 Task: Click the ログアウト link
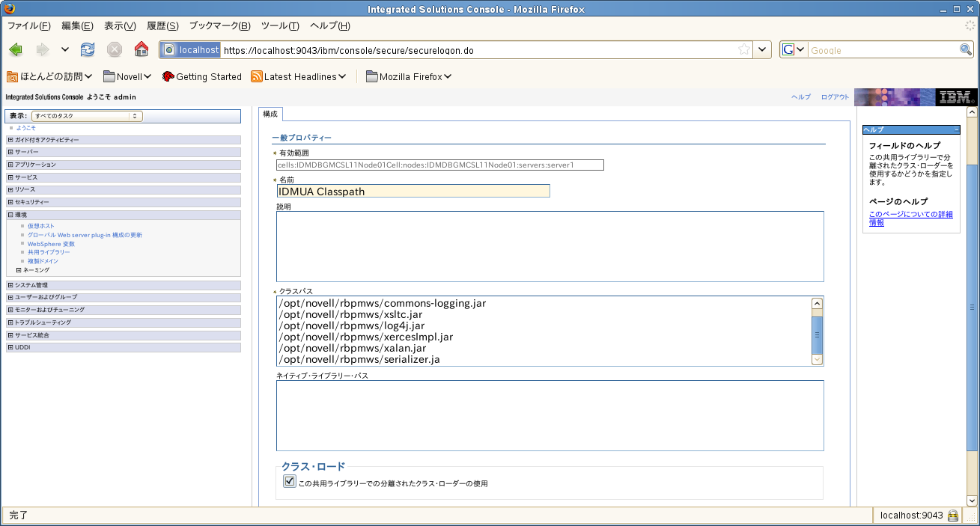(835, 97)
